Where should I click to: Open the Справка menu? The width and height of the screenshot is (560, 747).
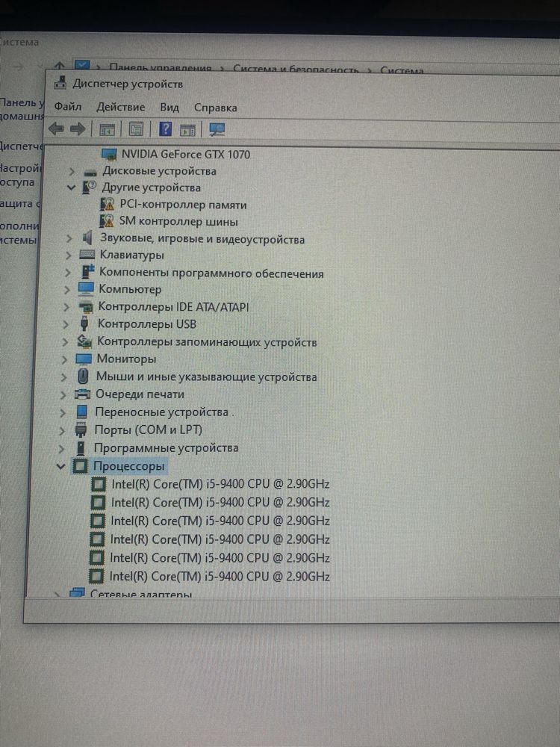215,108
